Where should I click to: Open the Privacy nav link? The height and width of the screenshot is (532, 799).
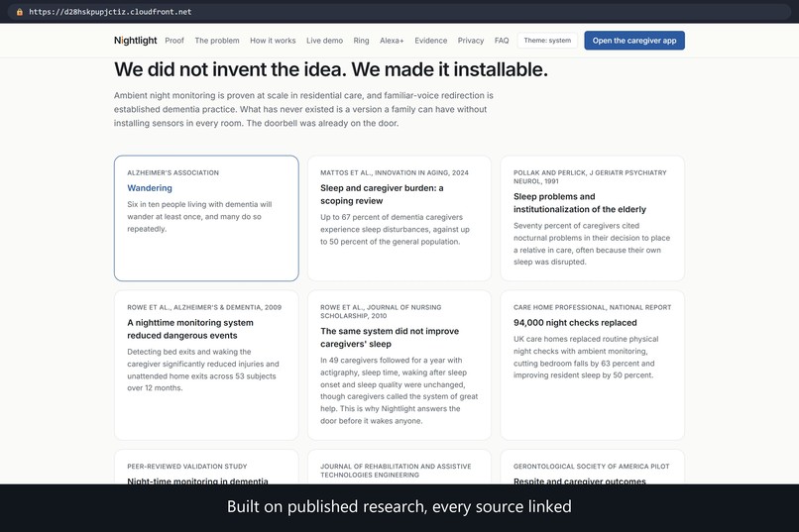pos(471,41)
